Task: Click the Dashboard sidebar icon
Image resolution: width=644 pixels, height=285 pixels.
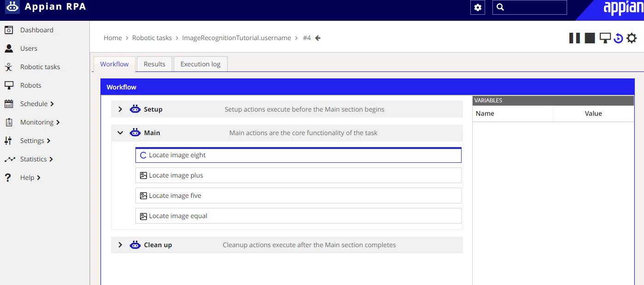Action: 9,30
